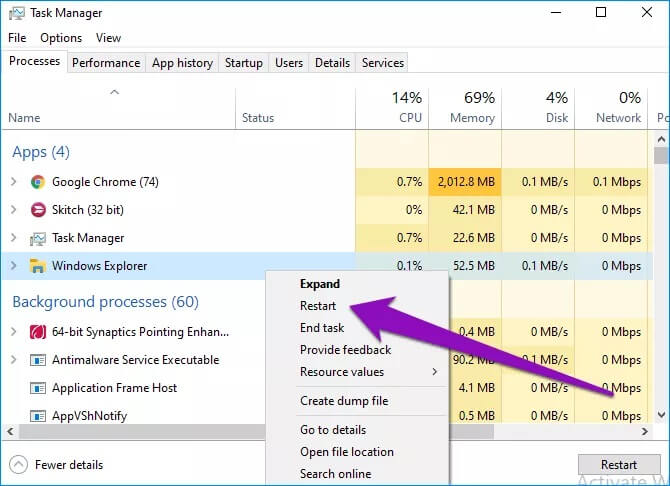This screenshot has height=486, width=670.
Task: Choose Restart in the context menu
Action: coord(318,306)
